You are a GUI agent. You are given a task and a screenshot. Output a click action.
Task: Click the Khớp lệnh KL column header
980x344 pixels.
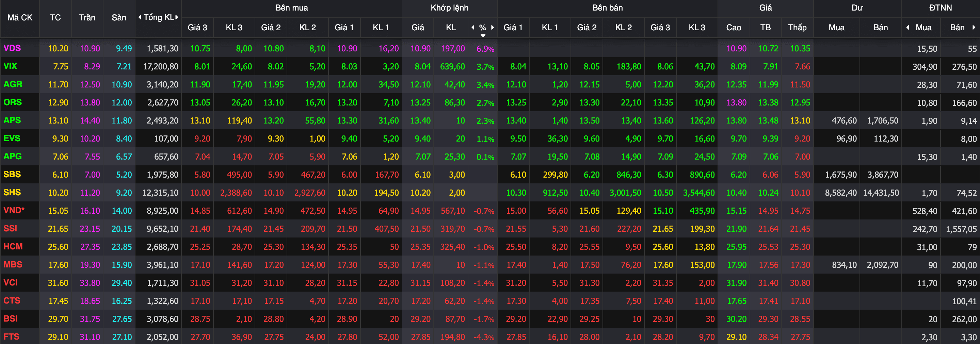[x=451, y=27]
